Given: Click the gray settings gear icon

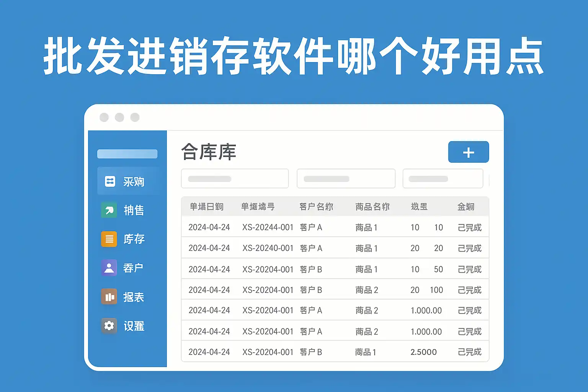Looking at the screenshot, I should click(x=109, y=326).
